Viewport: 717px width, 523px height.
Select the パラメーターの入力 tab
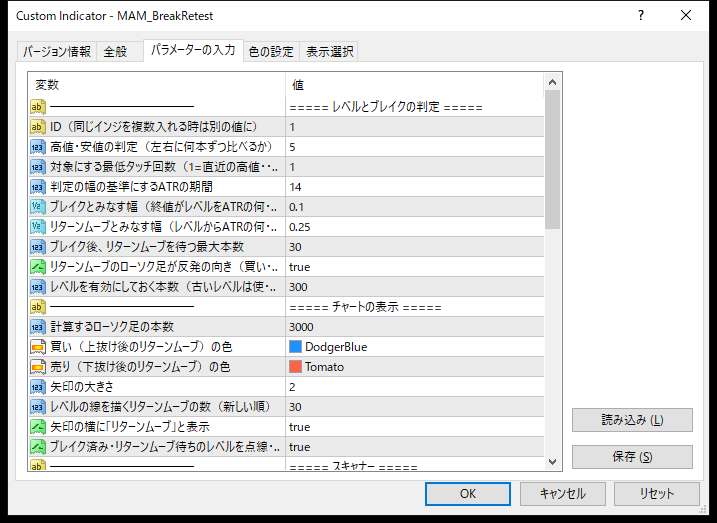[193, 50]
